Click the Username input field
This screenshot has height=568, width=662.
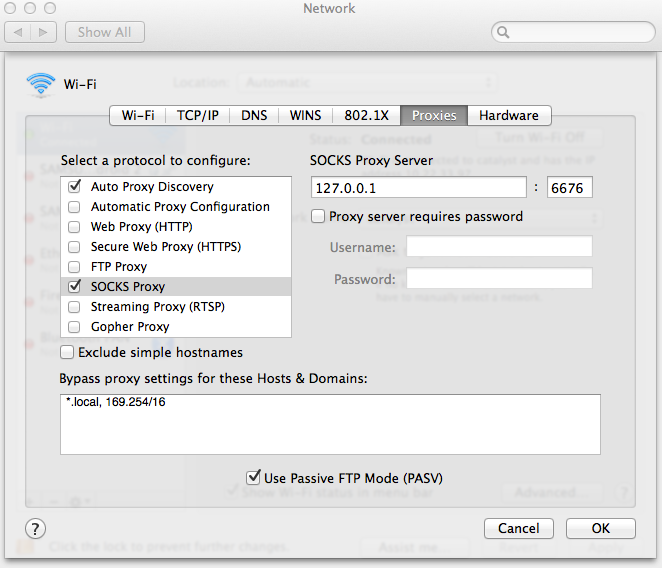coord(499,246)
